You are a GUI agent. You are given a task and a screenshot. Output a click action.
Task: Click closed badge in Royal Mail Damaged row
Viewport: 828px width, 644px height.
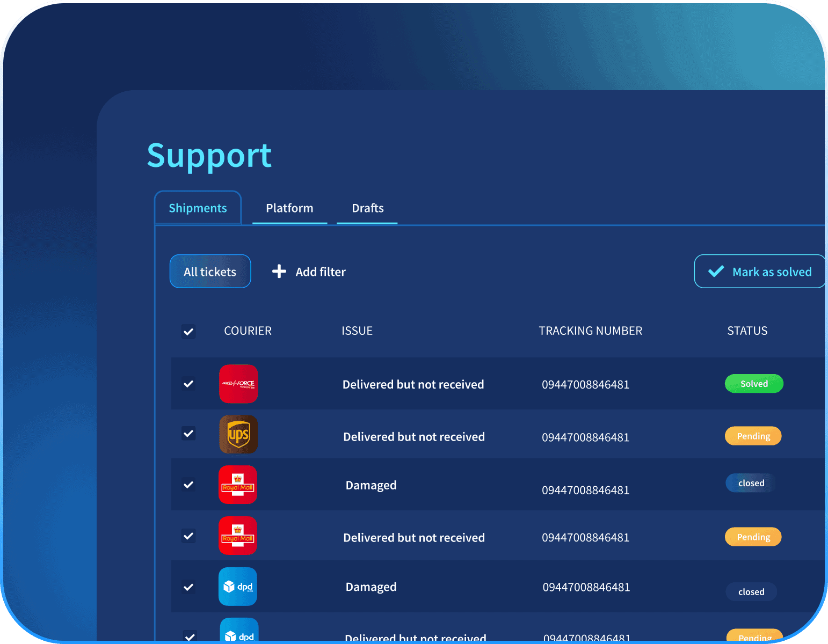tap(751, 483)
